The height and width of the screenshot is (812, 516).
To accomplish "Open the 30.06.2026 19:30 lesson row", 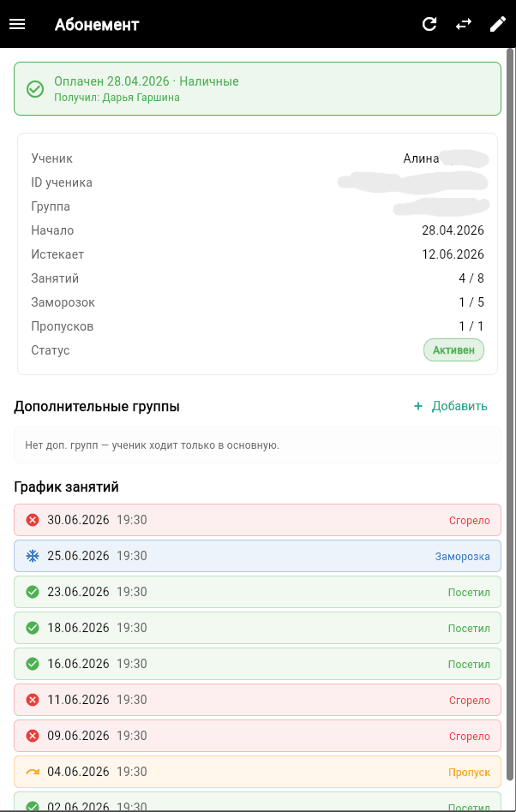I will 257,520.
